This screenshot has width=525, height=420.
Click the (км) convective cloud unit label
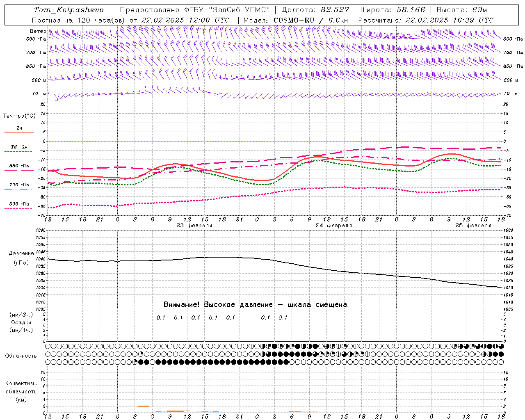(21, 399)
